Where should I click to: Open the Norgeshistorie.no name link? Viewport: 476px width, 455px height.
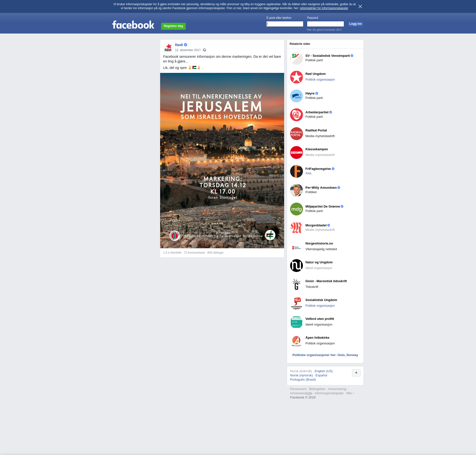click(x=319, y=243)
